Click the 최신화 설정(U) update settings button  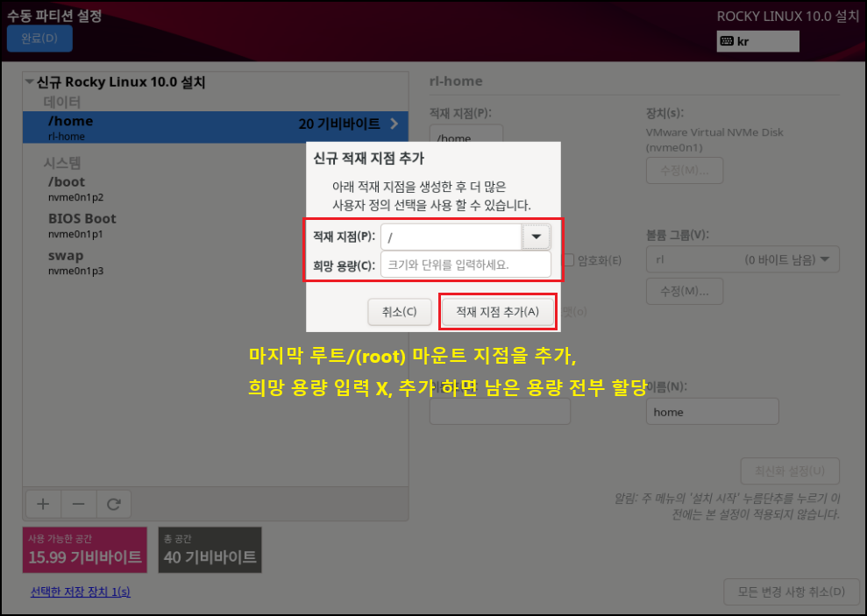pyautogui.click(x=790, y=471)
